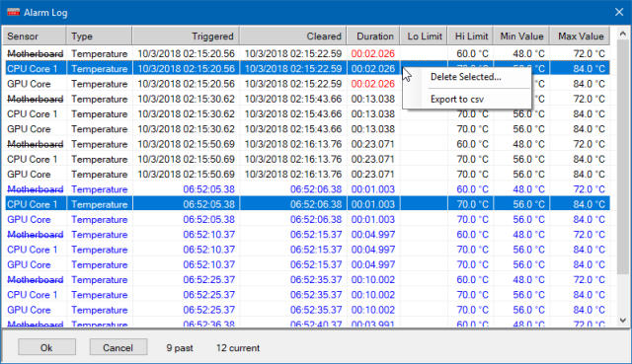Confirm with the Ok button

(46, 347)
